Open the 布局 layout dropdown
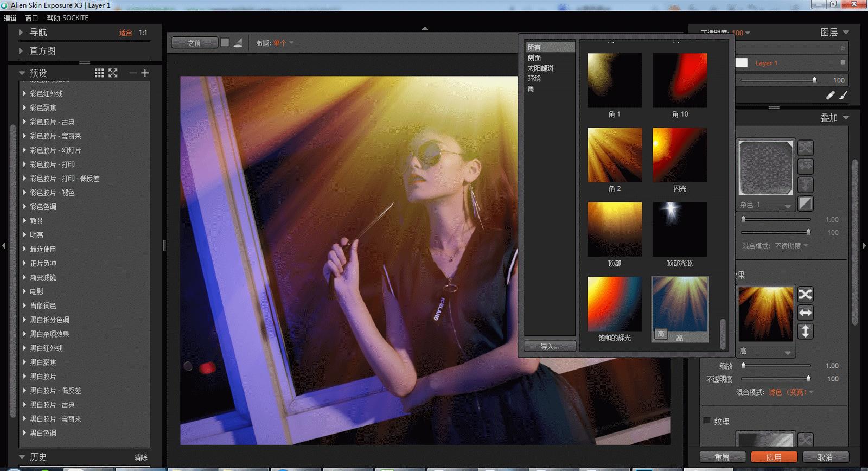This screenshot has width=868, height=471. click(282, 43)
